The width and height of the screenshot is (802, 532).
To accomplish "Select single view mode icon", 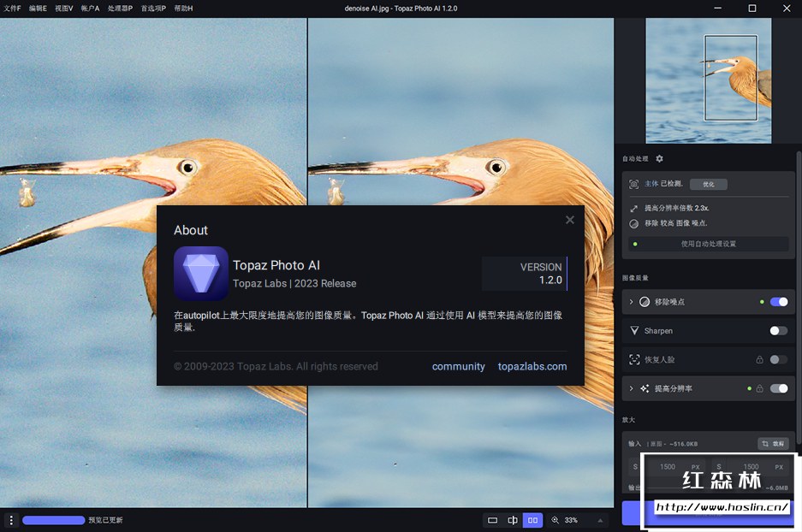I will (x=492, y=520).
